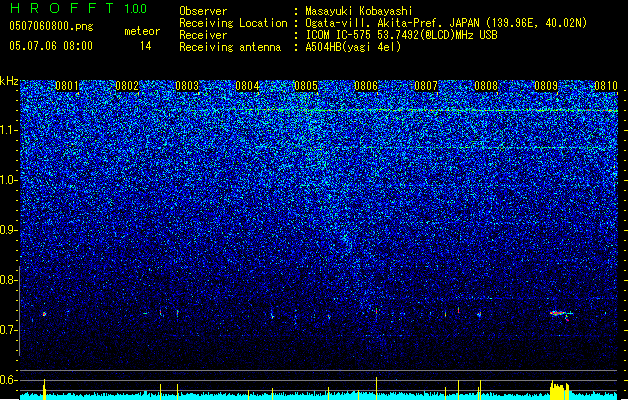
Task: Click observer name Masayuki Kobayashi
Action: (359, 11)
